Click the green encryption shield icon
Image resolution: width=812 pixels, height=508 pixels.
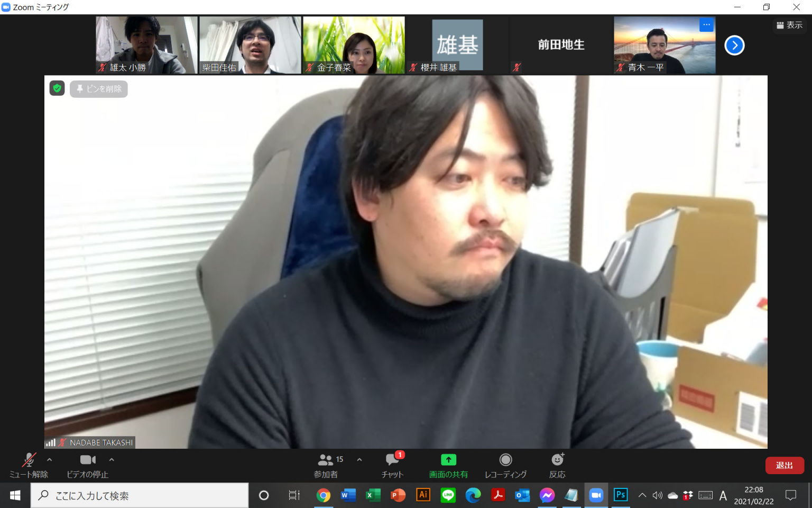(57, 88)
